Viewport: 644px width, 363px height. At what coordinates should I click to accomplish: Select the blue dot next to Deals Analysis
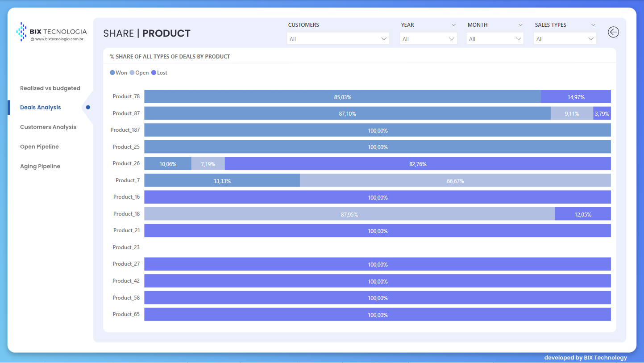click(x=88, y=107)
